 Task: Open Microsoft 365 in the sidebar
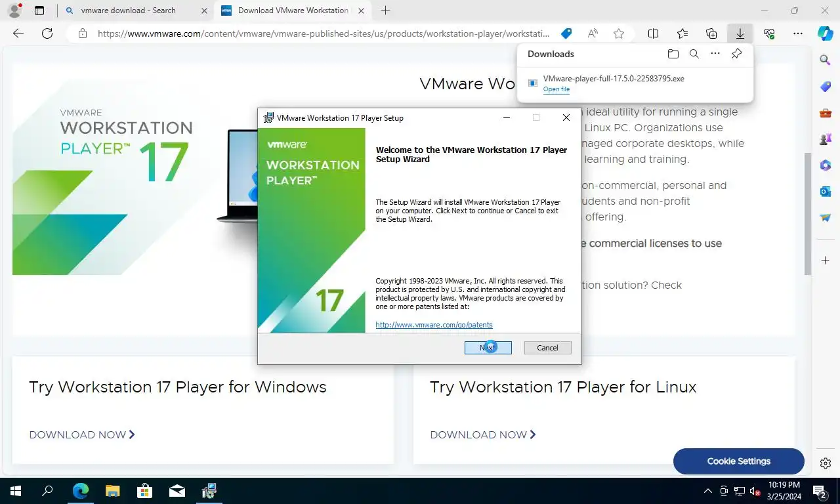tap(826, 165)
